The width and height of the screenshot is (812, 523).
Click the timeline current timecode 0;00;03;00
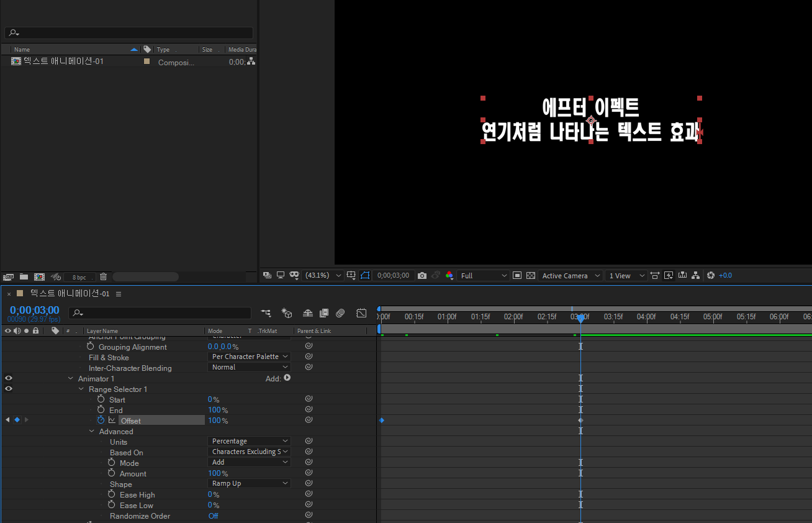(x=34, y=311)
